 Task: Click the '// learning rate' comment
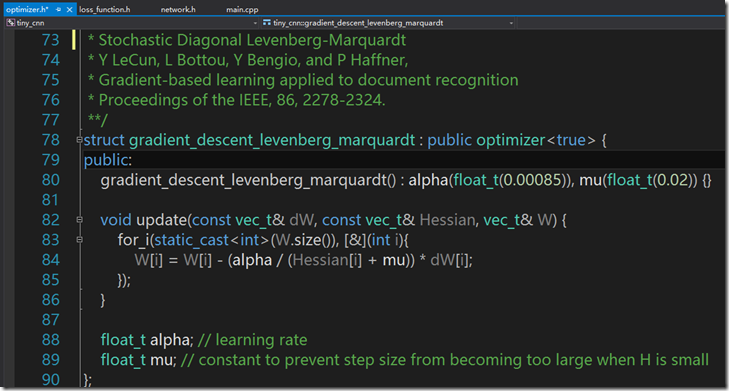(x=252, y=340)
